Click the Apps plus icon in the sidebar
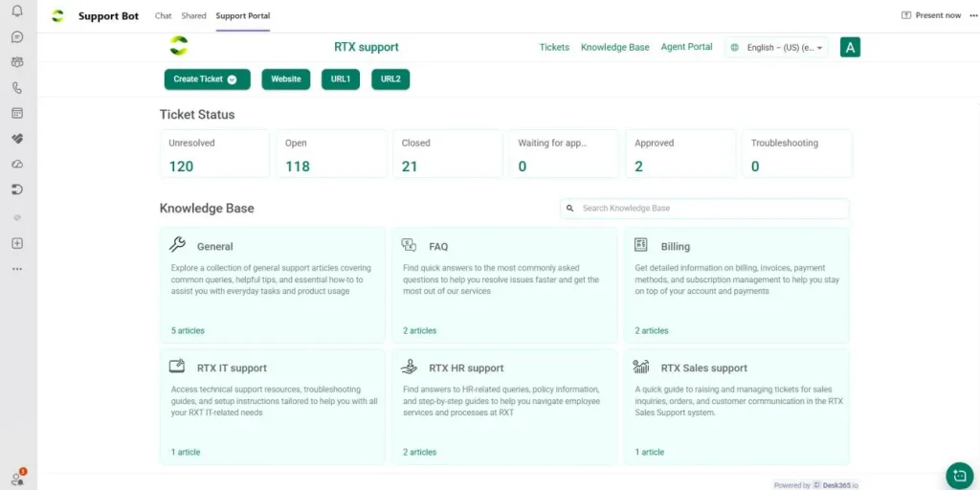The width and height of the screenshot is (980, 490). 17,243
